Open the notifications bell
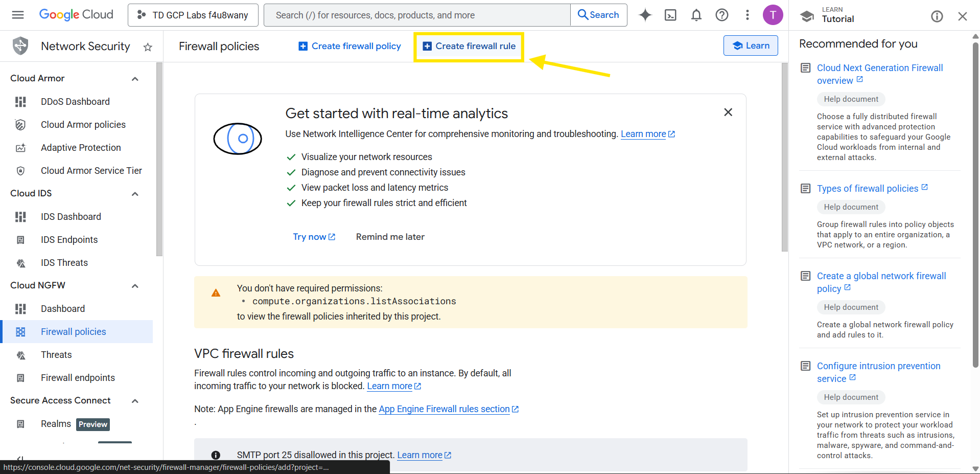 pyautogui.click(x=696, y=15)
